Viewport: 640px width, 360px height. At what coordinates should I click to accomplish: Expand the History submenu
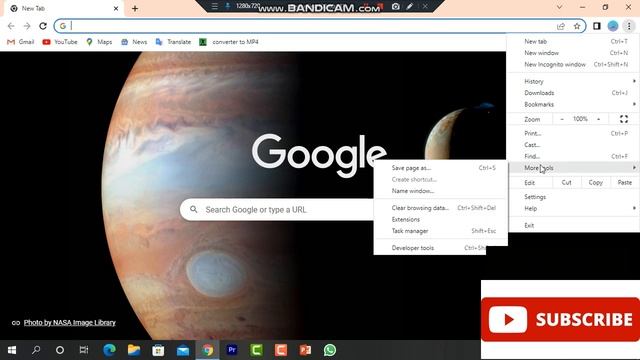pyautogui.click(x=573, y=81)
